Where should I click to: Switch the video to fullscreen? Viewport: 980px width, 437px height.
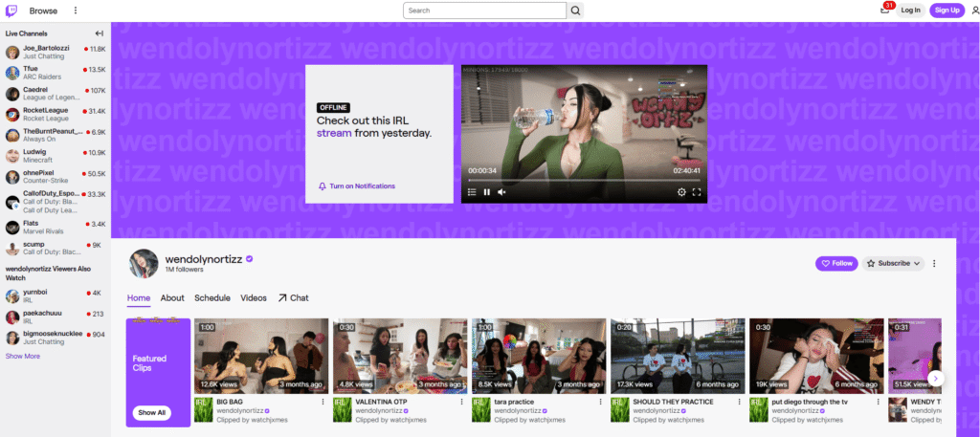(697, 192)
